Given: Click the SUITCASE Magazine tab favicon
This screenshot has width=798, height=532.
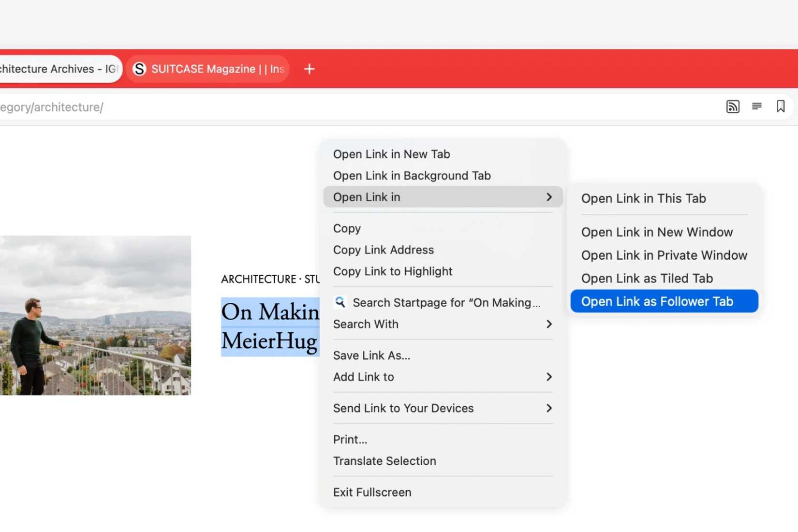Looking at the screenshot, I should [139, 69].
